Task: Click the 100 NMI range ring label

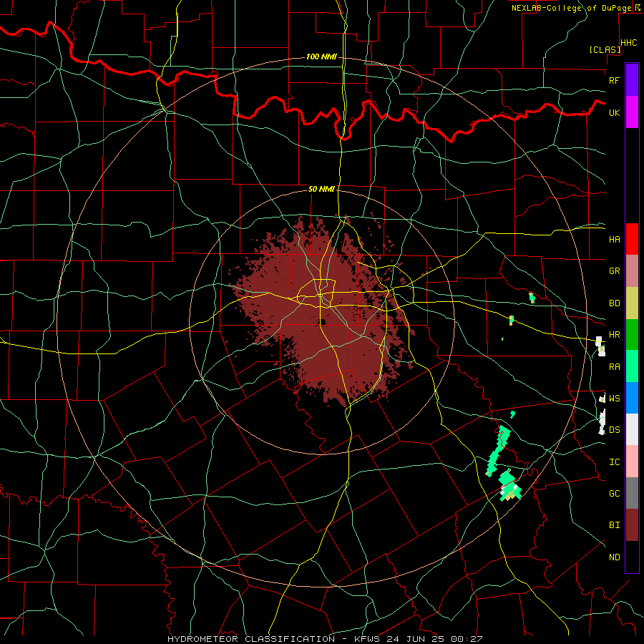Action: 321,57
